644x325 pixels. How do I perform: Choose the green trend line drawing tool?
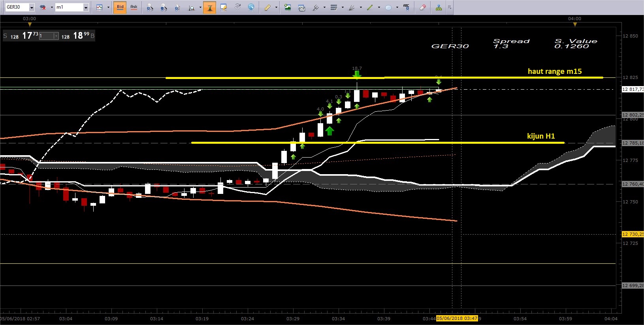[370, 7]
